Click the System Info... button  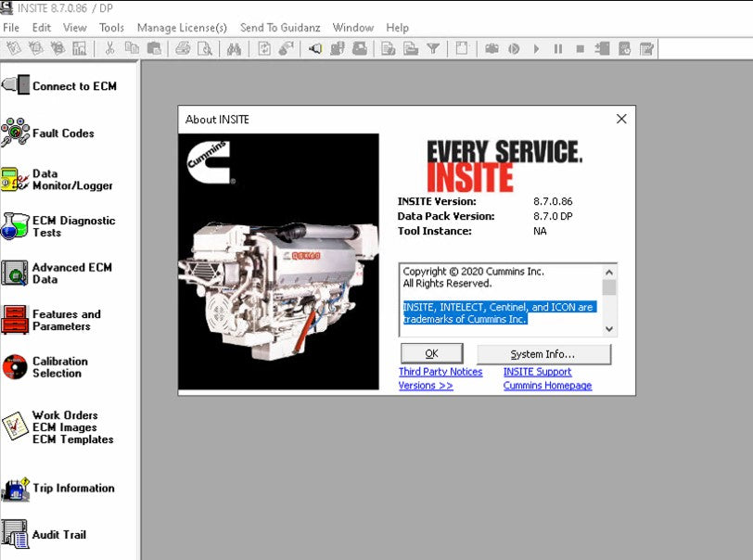pos(543,354)
